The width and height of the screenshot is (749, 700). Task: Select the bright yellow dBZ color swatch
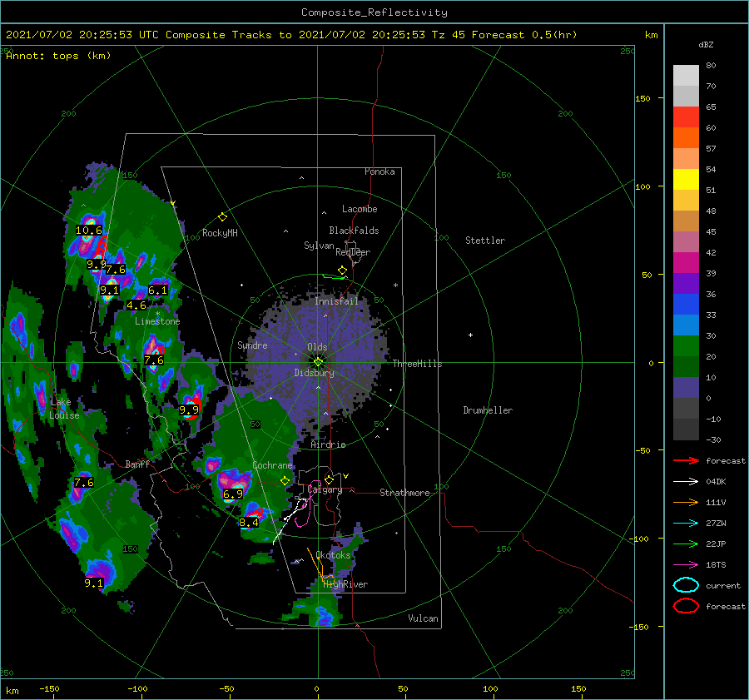[x=686, y=179]
